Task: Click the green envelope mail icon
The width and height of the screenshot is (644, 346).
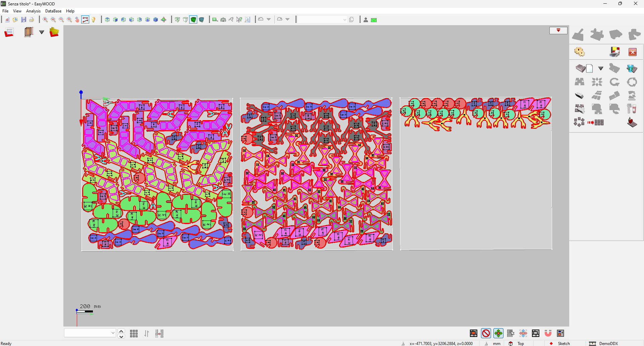Action: tap(374, 20)
